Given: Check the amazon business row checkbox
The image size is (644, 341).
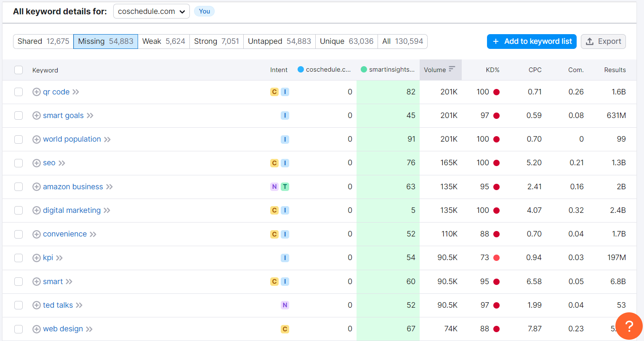Looking at the screenshot, I should coord(19,187).
